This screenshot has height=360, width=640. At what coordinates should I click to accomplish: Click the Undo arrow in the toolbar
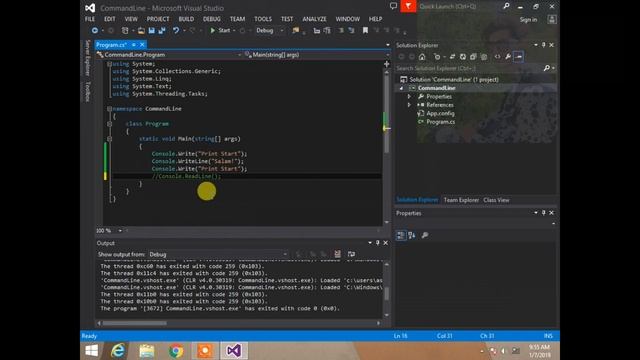[176, 31]
